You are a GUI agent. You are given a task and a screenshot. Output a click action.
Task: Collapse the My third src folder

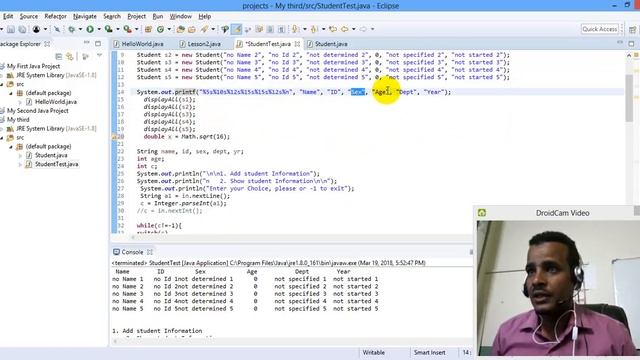pyautogui.click(x=2, y=138)
